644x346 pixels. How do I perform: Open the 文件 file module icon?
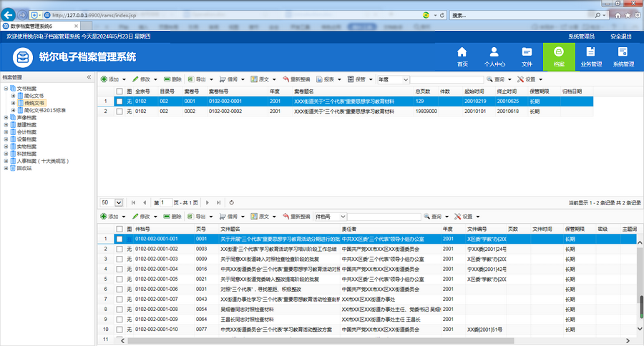[x=527, y=56]
